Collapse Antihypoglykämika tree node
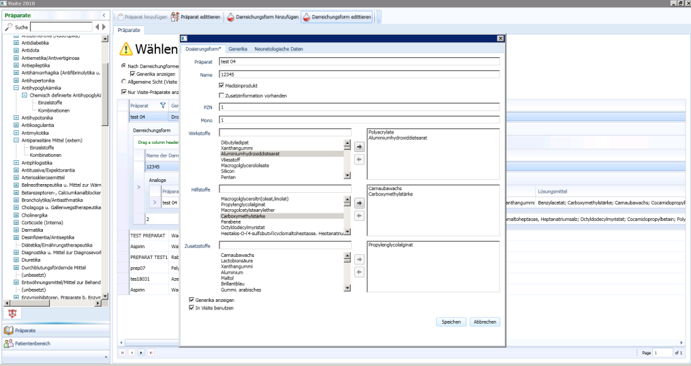This screenshot has width=691, height=366. 16,88
